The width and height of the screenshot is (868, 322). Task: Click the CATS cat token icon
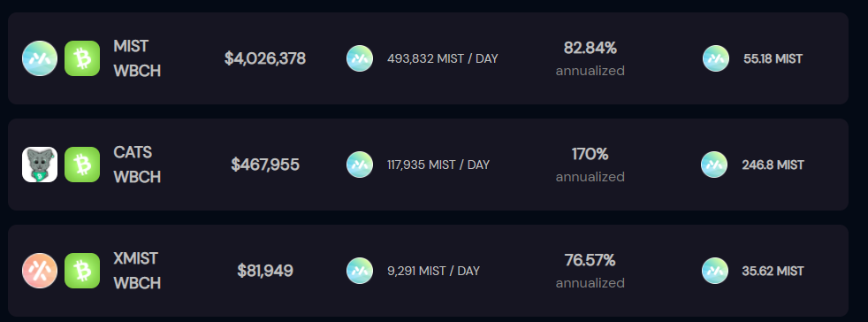click(40, 165)
